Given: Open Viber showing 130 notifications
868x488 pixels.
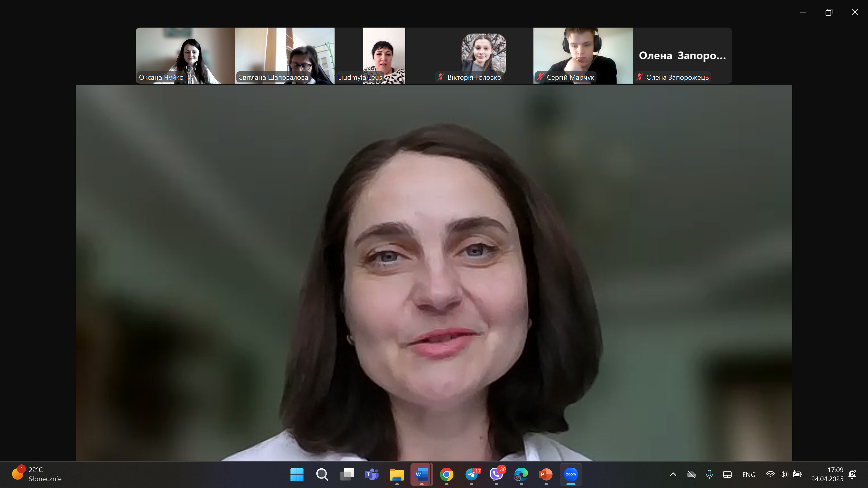Looking at the screenshot, I should pos(496,474).
